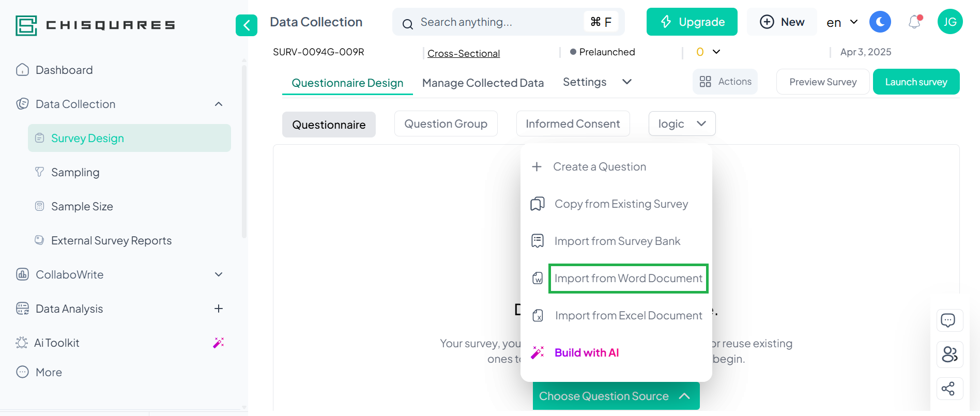Open the chat bubble widget
980x416 pixels.
click(x=950, y=320)
